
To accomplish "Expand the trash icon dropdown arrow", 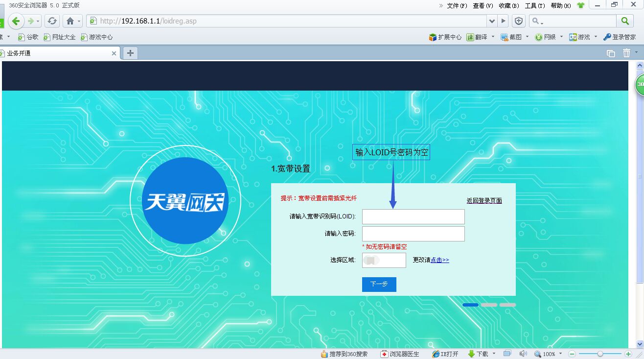I will pyautogui.click(x=637, y=53).
